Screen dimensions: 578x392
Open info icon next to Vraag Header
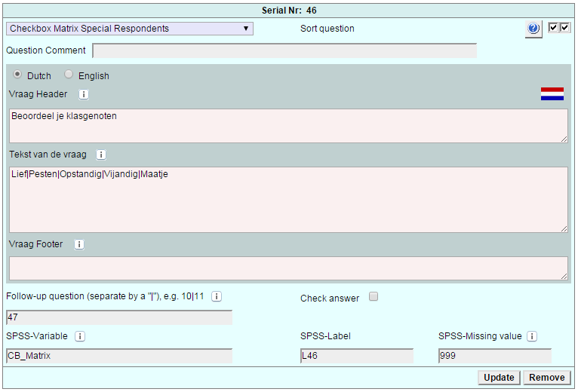pos(84,94)
